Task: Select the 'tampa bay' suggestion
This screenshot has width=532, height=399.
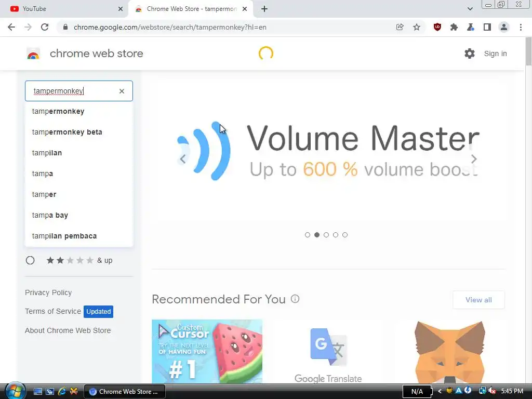Action: (x=79, y=215)
